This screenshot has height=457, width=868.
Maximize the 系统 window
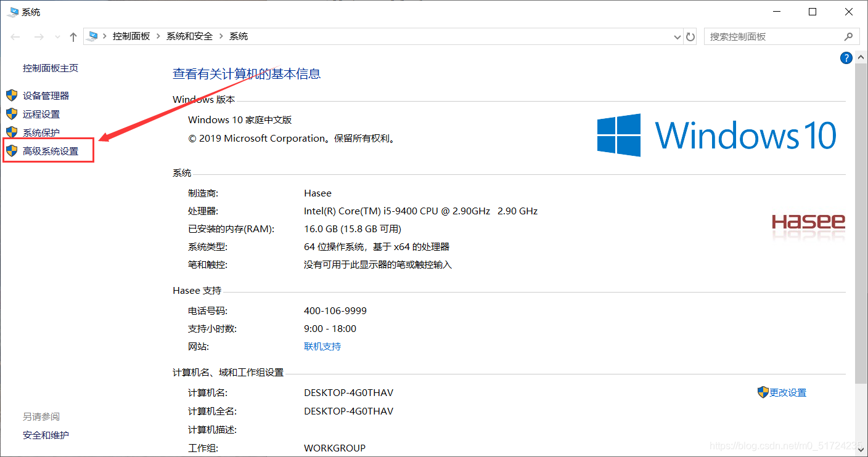pyautogui.click(x=813, y=12)
